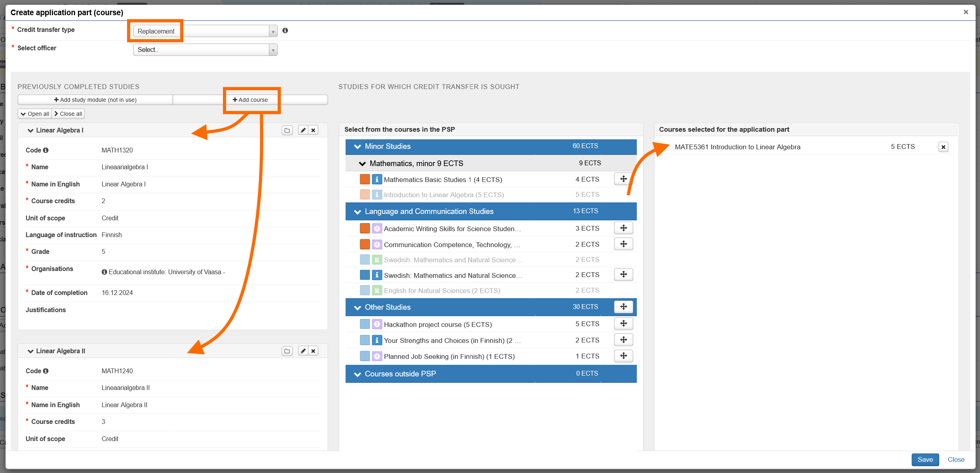Click info icon next to Credit transfer type
980x473 pixels.
coord(285,30)
